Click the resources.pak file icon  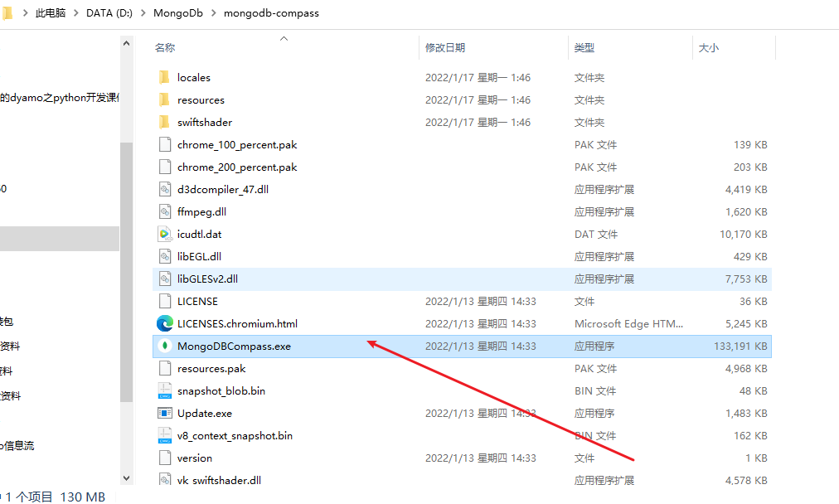pos(165,369)
